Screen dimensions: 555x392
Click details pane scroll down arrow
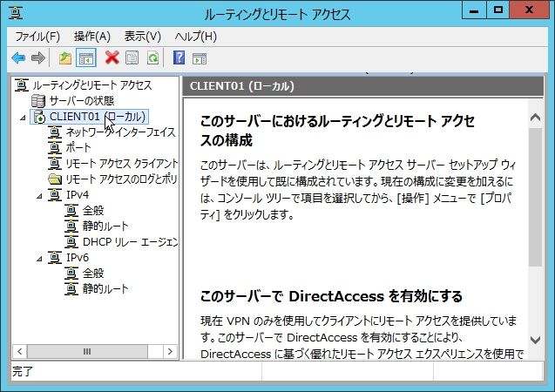536,340
